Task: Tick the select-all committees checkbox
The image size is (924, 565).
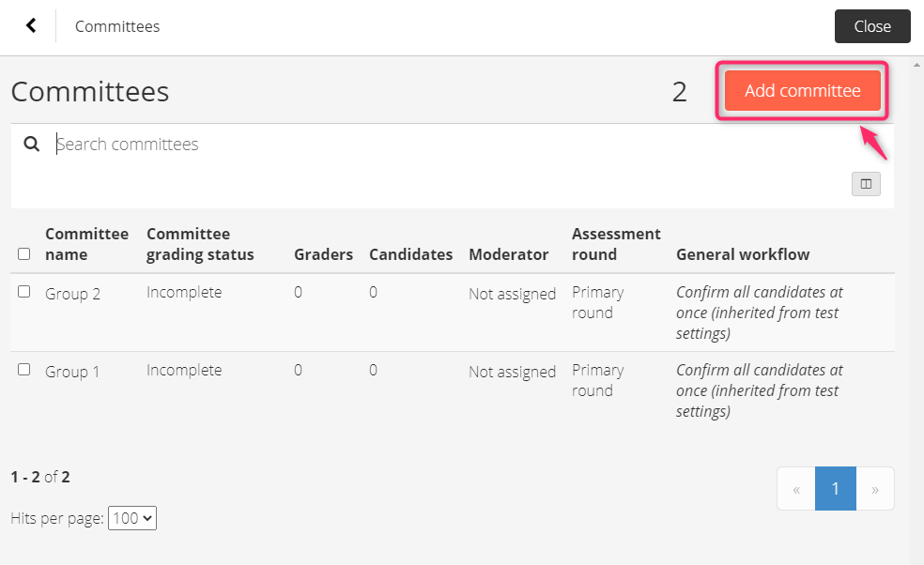Action: pyautogui.click(x=24, y=254)
